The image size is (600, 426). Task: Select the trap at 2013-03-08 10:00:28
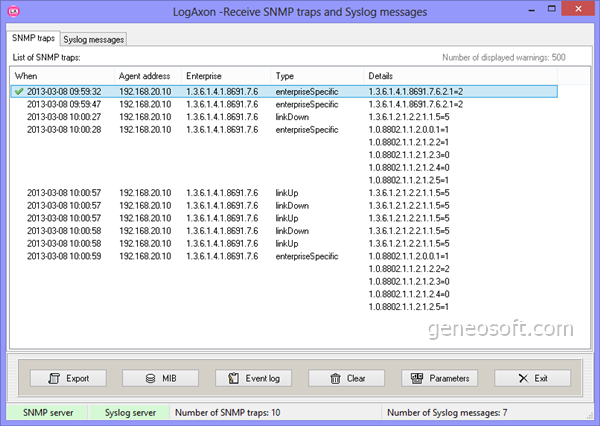click(284, 129)
